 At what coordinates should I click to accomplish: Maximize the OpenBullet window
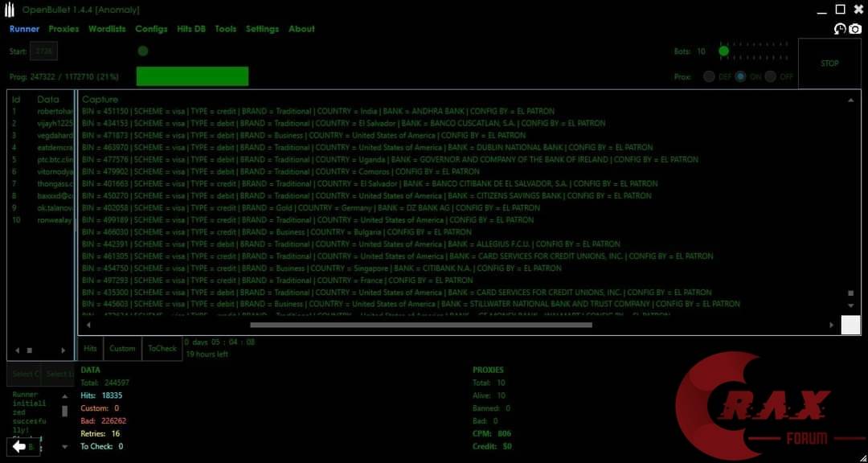(841, 10)
